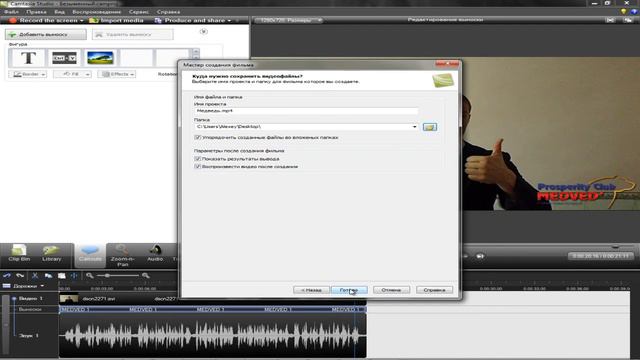The image size is (640, 360).
Task: Select the first MEDVED 1 callout on timeline
Action: point(75,310)
